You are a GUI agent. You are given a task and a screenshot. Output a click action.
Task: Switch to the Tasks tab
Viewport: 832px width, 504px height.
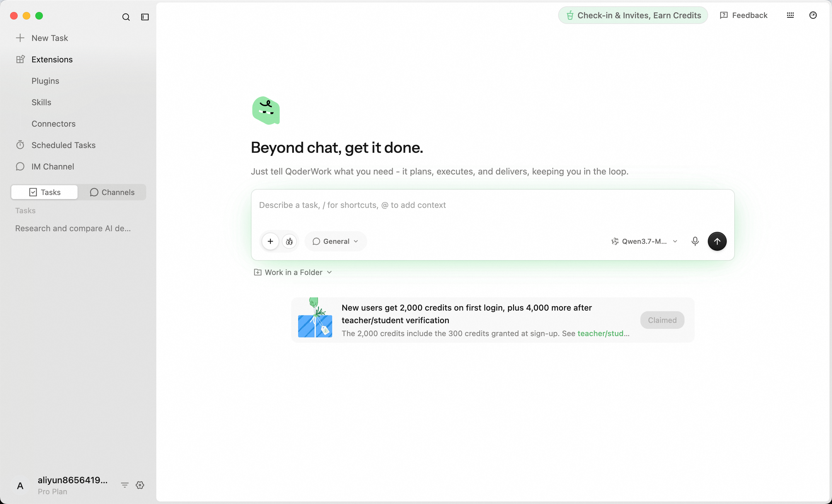44,192
